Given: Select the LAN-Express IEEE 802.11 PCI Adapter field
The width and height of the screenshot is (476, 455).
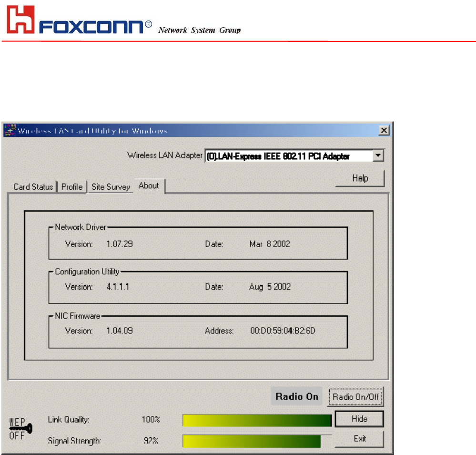Looking at the screenshot, I should click(289, 156).
